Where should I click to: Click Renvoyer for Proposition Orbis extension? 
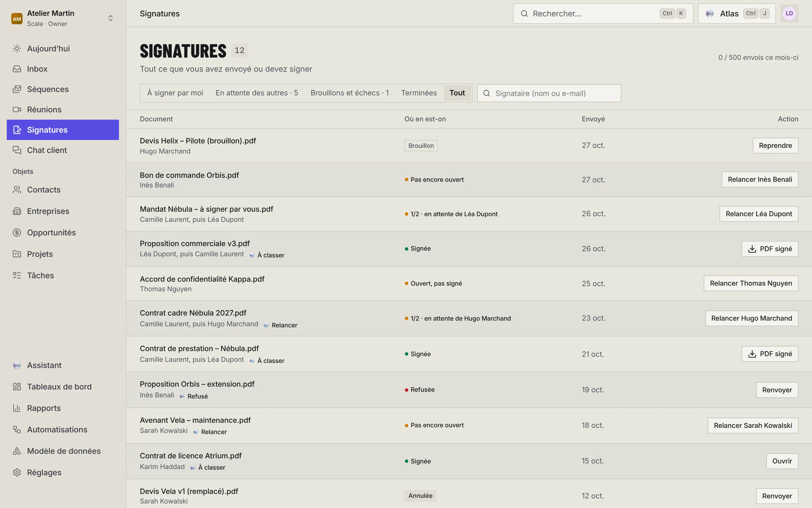pos(777,390)
